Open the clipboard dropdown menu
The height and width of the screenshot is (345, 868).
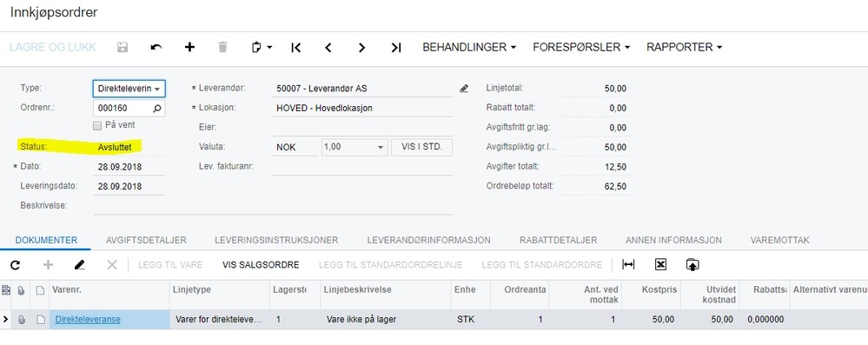point(262,48)
